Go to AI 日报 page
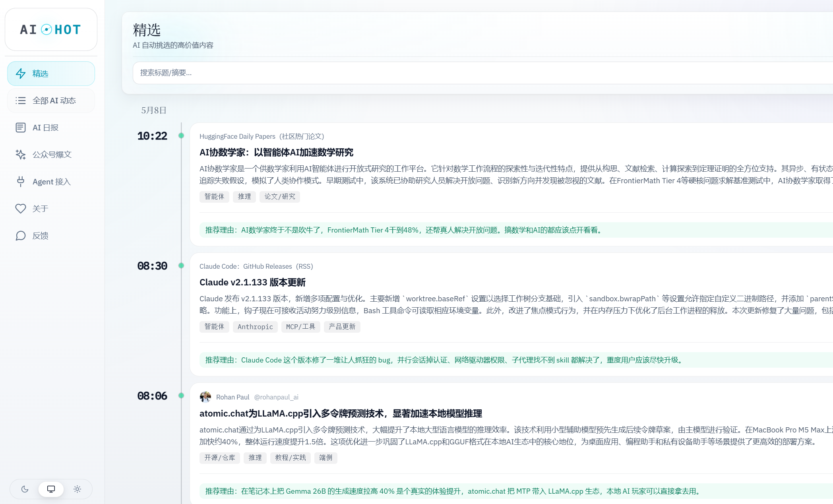833x504 pixels. click(51, 128)
